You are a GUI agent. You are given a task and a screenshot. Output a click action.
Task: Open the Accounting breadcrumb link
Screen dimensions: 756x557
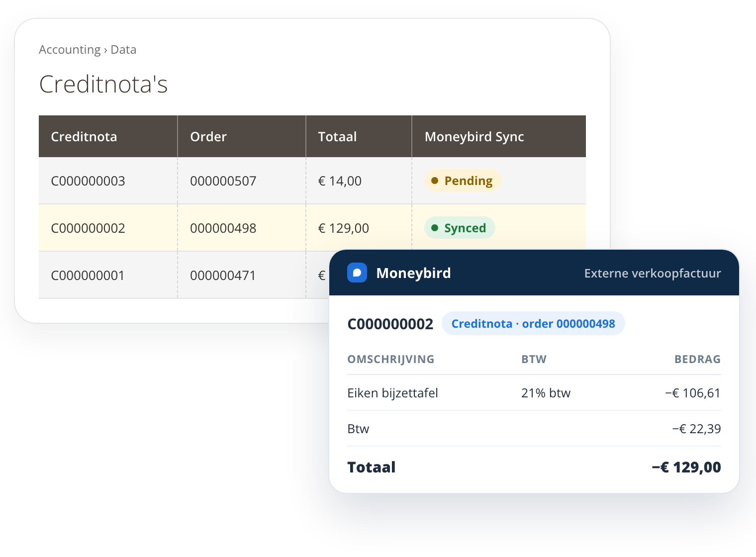70,50
